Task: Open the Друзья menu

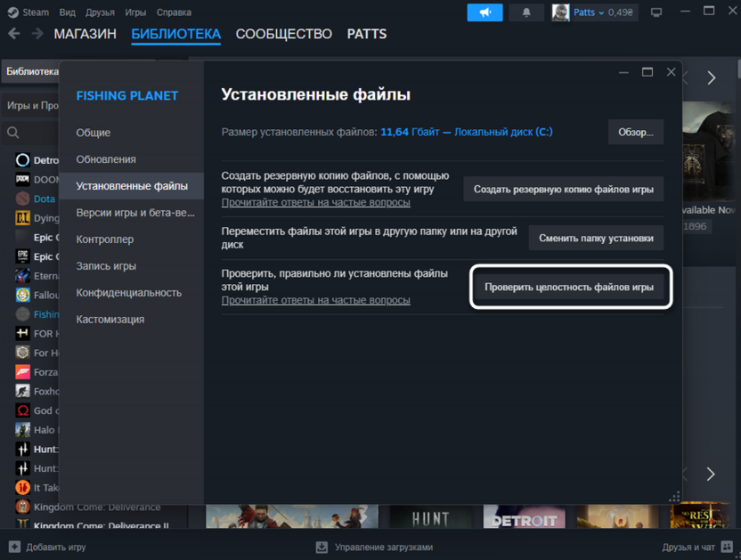Action: coord(100,12)
